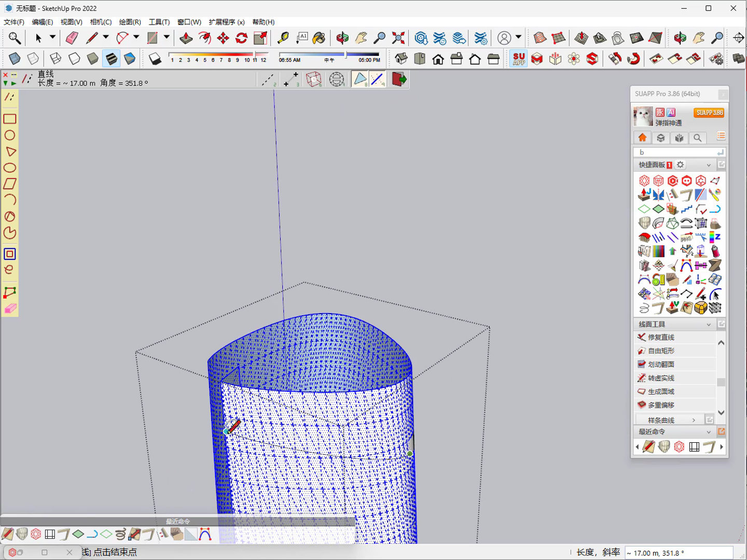
Task: Click the Zoom Extents icon
Action: coord(398,38)
